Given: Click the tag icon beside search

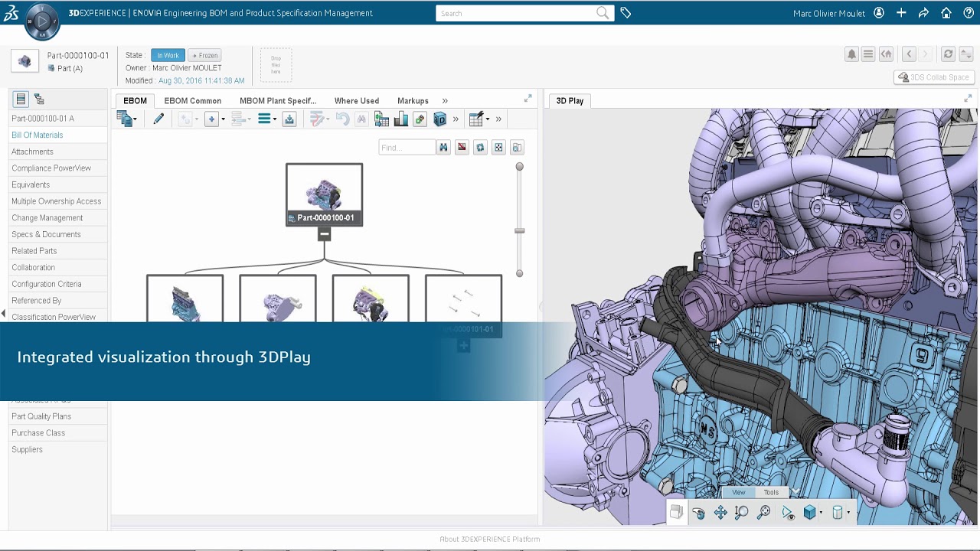Looking at the screenshot, I should coord(626,13).
